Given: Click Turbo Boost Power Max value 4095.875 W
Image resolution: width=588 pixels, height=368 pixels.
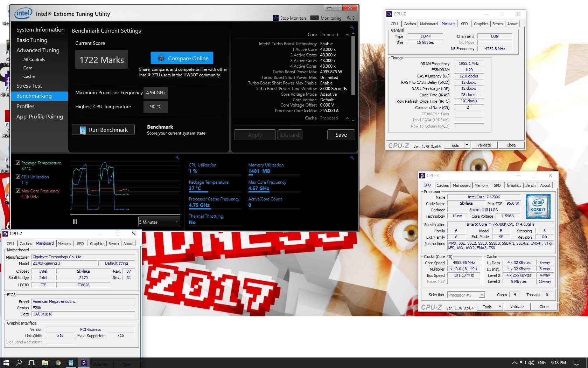Looking at the screenshot, I should (331, 72).
